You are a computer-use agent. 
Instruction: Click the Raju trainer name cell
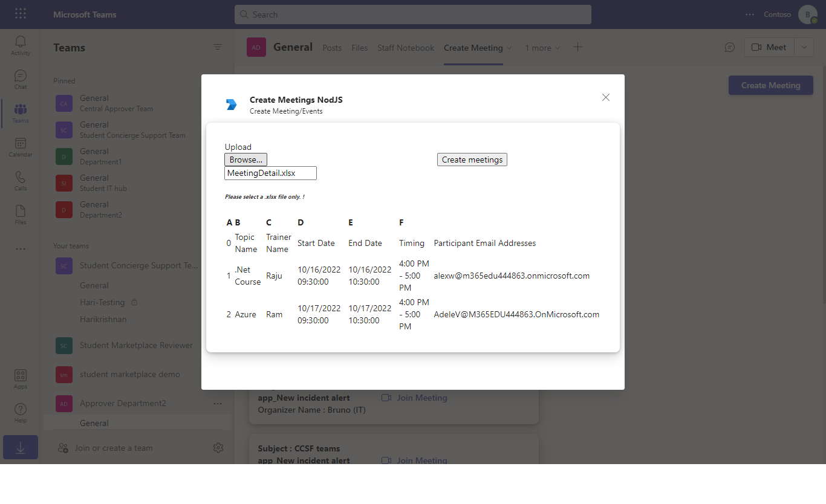[274, 276]
